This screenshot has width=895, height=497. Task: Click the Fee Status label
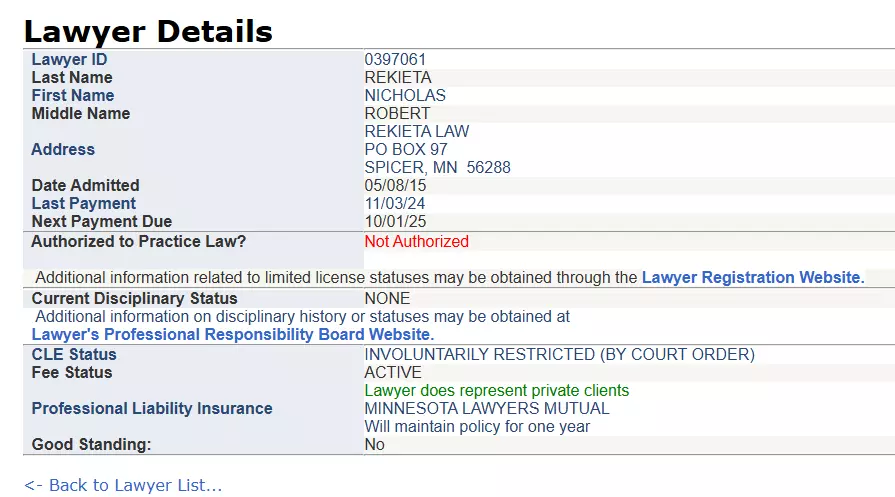[72, 373]
